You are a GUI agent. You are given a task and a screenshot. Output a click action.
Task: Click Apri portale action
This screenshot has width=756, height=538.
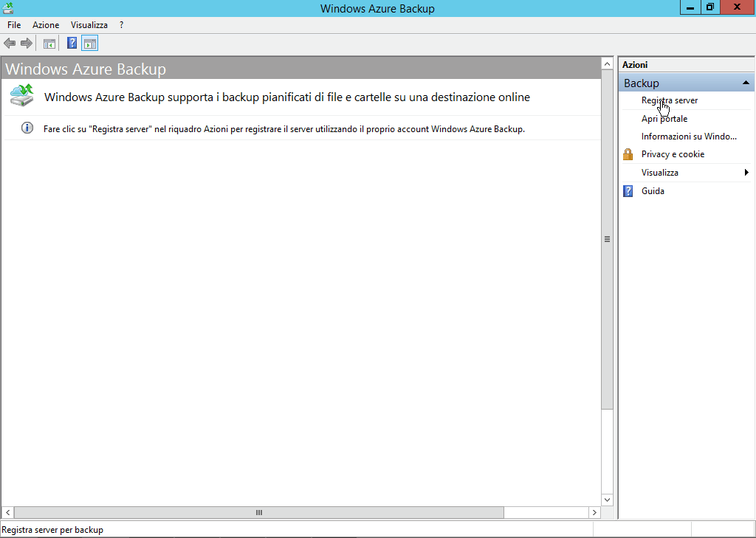(x=664, y=119)
